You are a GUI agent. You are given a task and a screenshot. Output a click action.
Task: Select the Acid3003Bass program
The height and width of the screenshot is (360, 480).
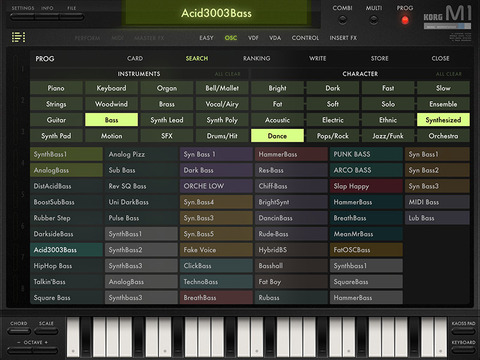click(66, 250)
